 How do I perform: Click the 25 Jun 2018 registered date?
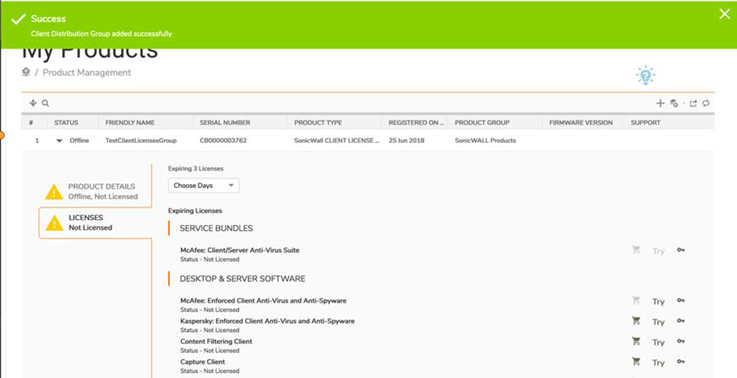click(x=407, y=140)
